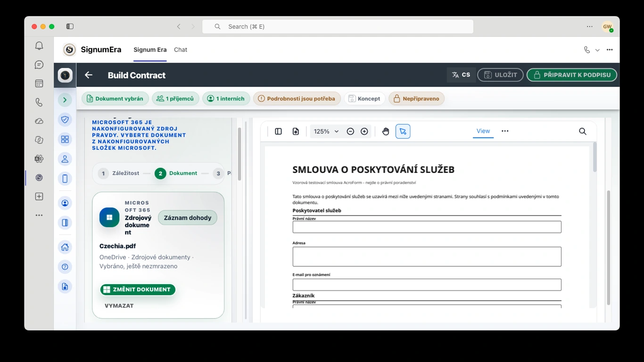Viewport: 644px width, 362px height.
Task: Toggle the PDF viewer sidebar panel icon
Action: tap(278, 132)
